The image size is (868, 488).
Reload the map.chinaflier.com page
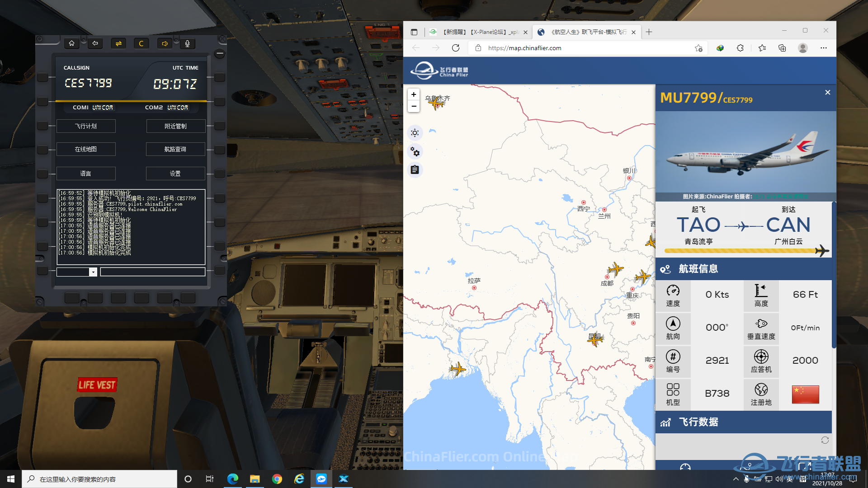456,48
